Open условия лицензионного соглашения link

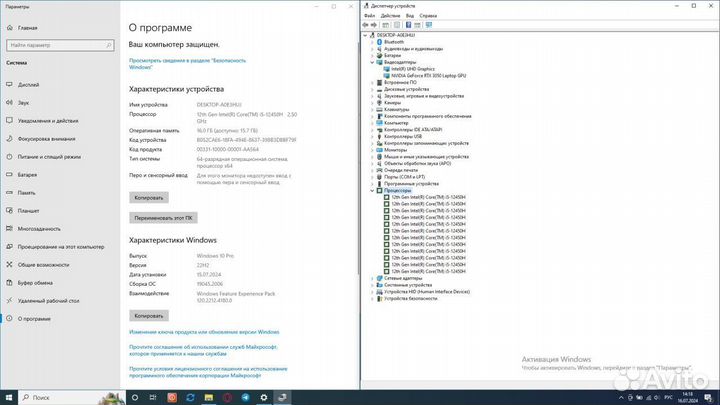(x=208, y=372)
